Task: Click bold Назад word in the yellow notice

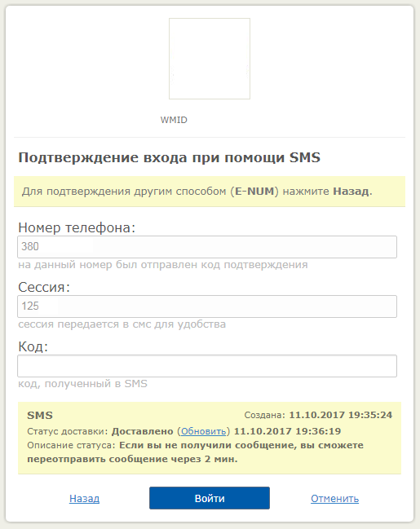Action: pyautogui.click(x=351, y=192)
